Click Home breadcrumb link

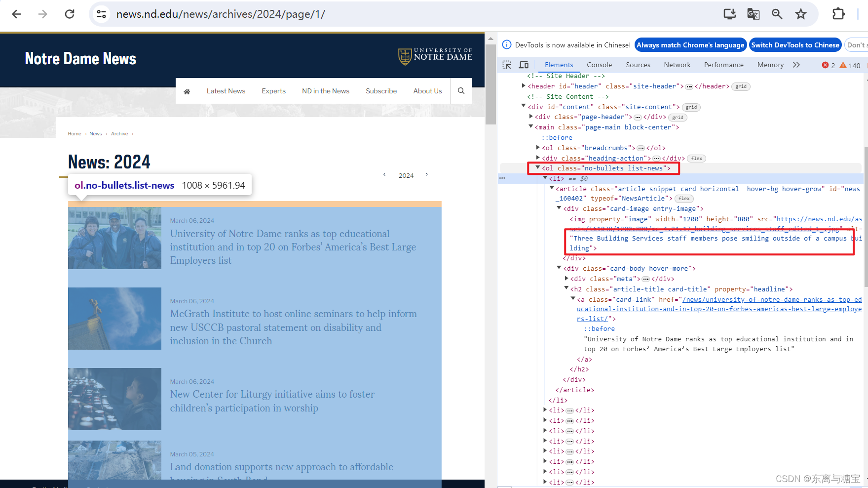click(75, 134)
